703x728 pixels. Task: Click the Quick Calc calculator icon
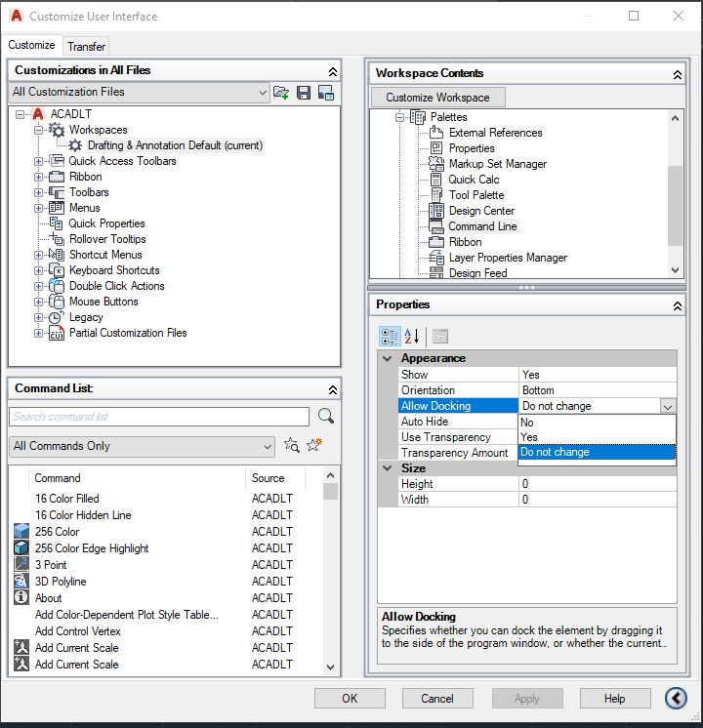click(435, 180)
